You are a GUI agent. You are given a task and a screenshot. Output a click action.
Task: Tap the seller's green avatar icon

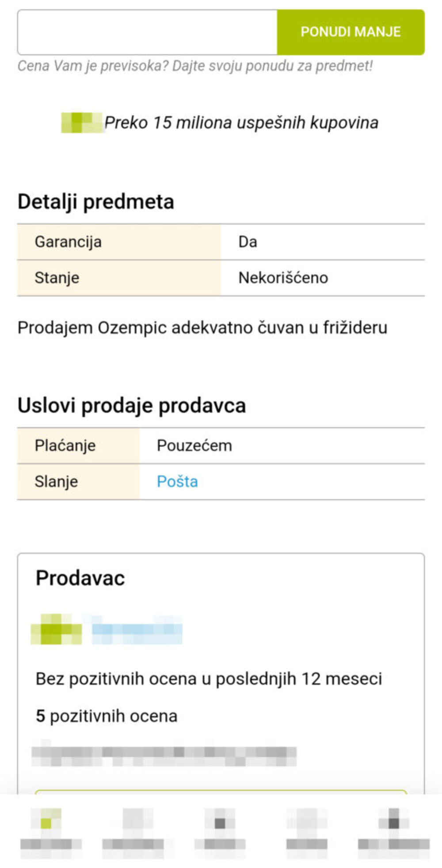tap(56, 629)
